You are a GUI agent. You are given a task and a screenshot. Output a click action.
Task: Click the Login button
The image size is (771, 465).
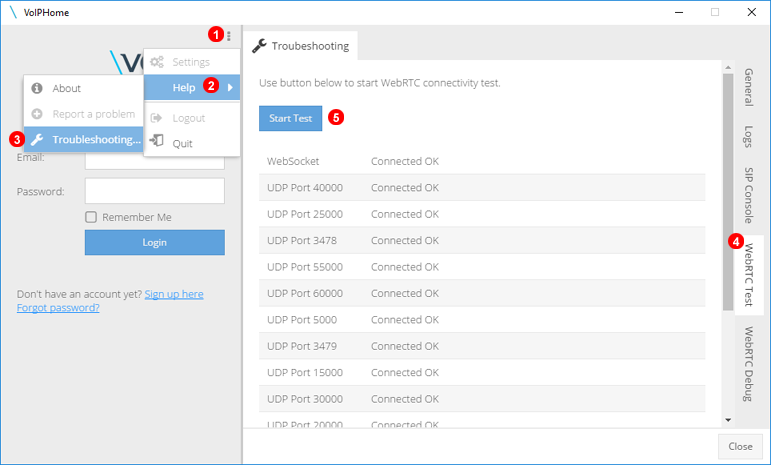click(x=155, y=242)
